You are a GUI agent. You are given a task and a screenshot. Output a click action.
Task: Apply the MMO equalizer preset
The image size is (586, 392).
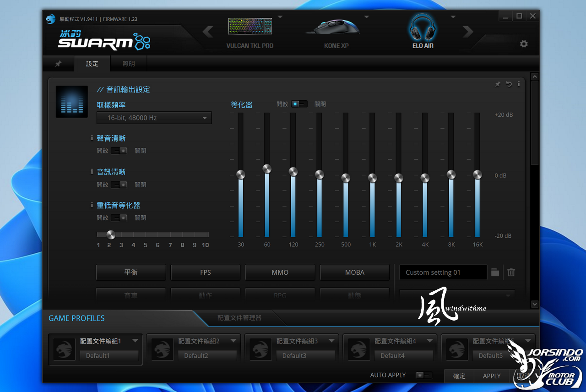tap(280, 272)
